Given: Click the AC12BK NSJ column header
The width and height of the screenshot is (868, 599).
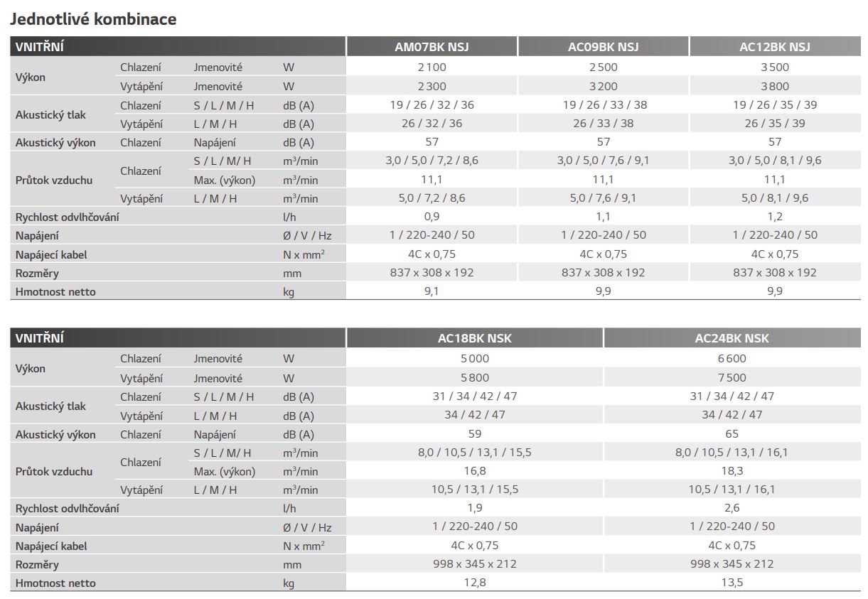Looking at the screenshot, I should coord(775,48).
